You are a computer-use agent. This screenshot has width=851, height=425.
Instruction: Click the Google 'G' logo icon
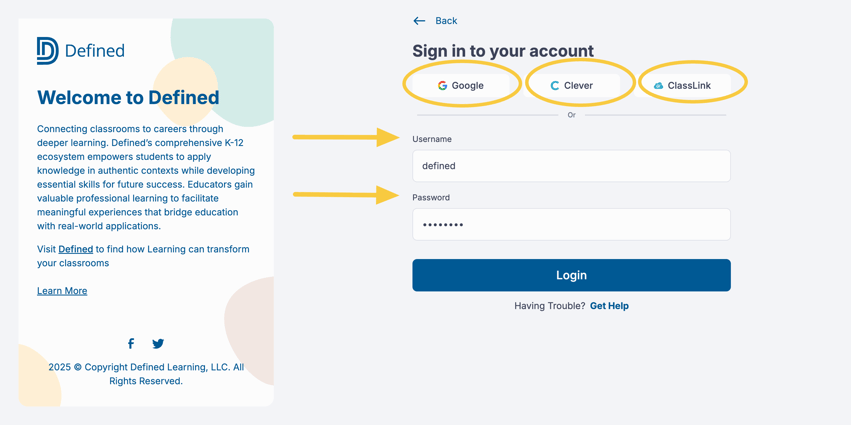pyautogui.click(x=442, y=86)
